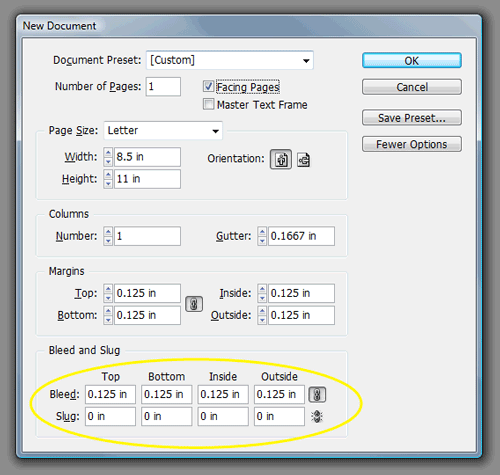The image size is (500, 475).
Task: Click the Columns Number input field
Action: (x=147, y=236)
